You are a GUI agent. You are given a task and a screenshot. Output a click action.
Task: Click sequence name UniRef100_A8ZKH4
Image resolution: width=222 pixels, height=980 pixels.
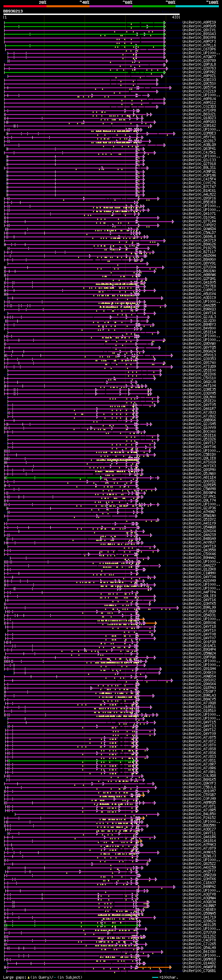click(x=199, y=256)
